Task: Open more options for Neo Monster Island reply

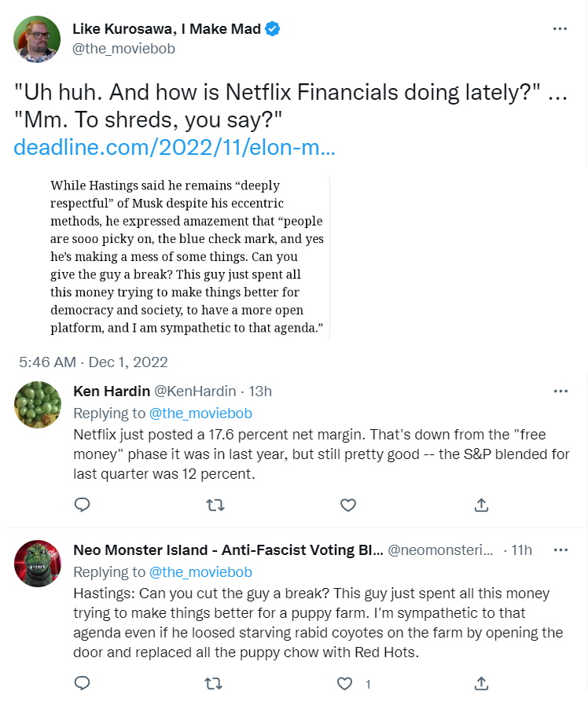Action: point(560,549)
